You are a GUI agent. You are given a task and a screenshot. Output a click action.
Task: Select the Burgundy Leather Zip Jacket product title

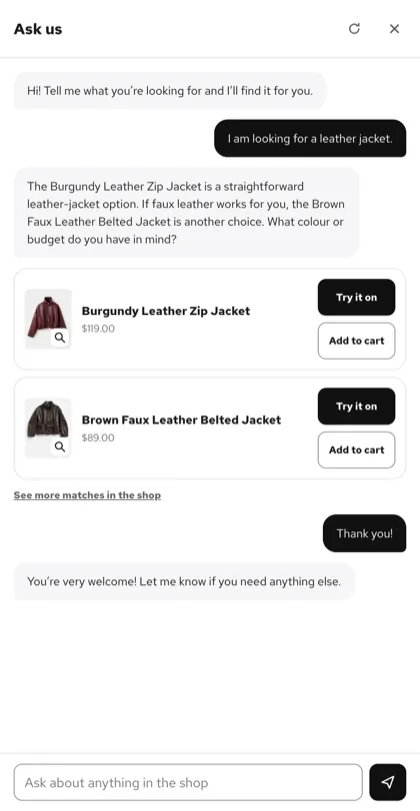(x=166, y=311)
